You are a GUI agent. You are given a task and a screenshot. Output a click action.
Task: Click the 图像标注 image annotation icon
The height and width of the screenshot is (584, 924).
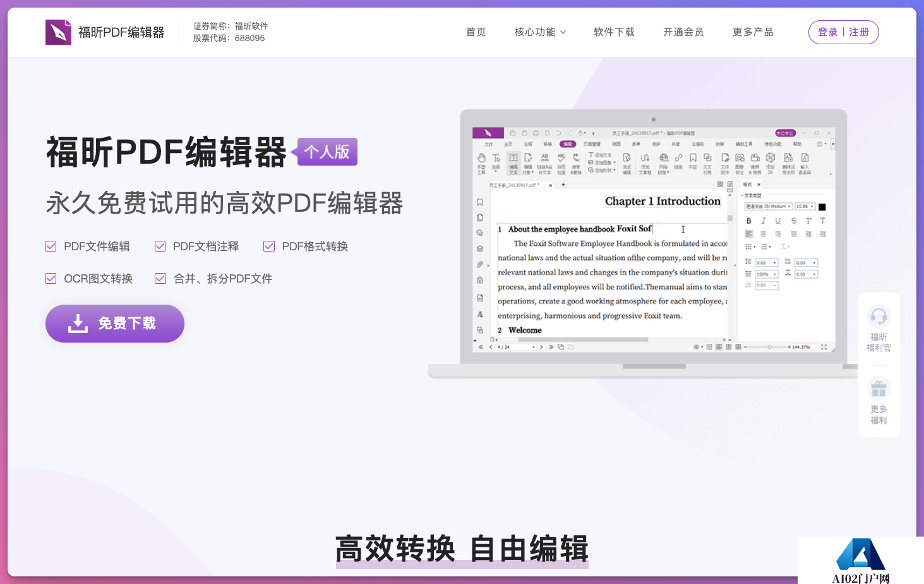740,157
